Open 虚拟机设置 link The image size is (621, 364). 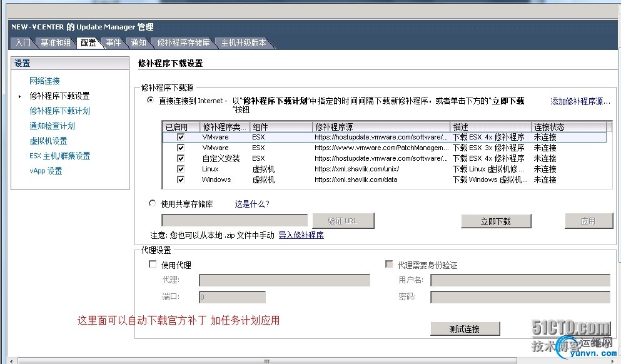(x=48, y=141)
